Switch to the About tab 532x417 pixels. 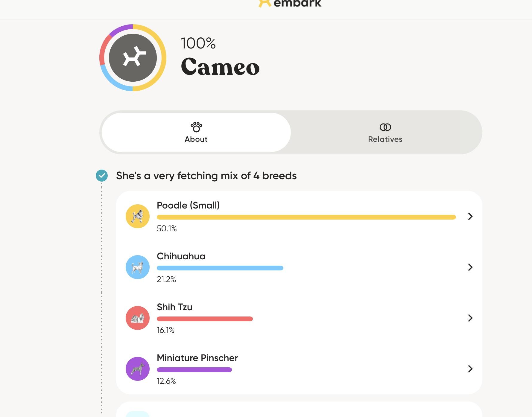(x=196, y=133)
